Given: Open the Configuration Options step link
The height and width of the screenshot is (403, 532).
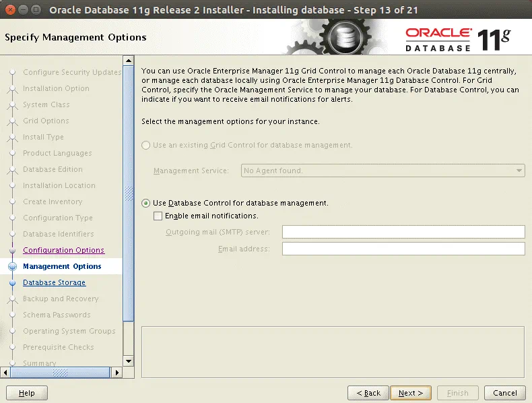Looking at the screenshot, I should [63, 251].
